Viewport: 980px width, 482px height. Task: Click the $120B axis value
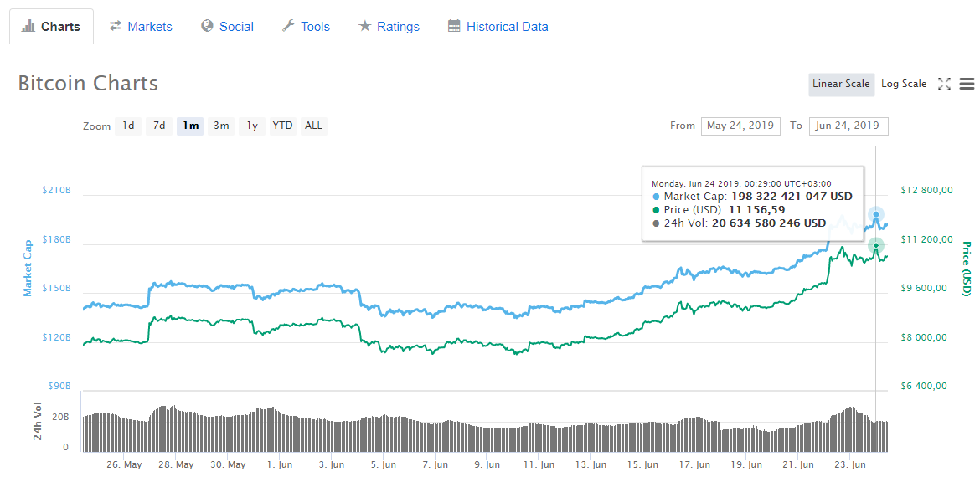[58, 337]
